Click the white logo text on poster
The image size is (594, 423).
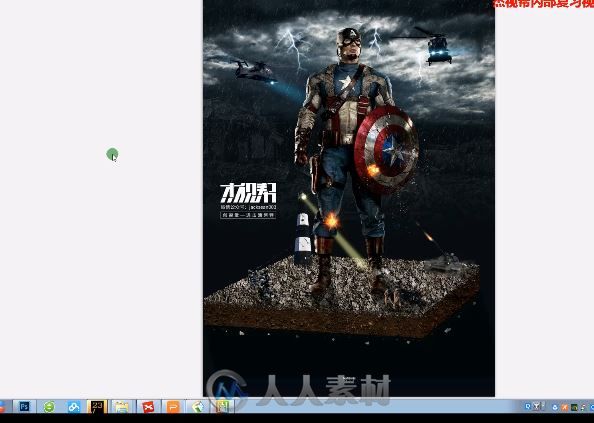pos(248,193)
